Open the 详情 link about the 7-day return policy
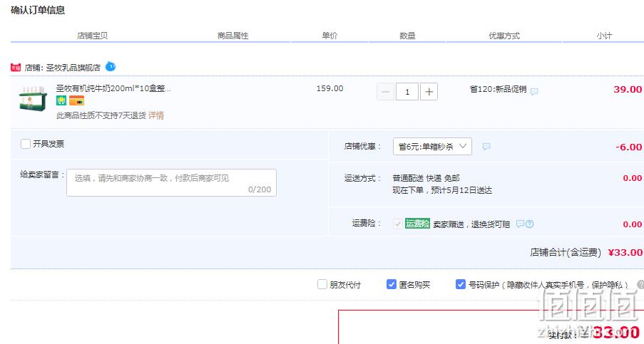644x344 pixels. (x=156, y=115)
